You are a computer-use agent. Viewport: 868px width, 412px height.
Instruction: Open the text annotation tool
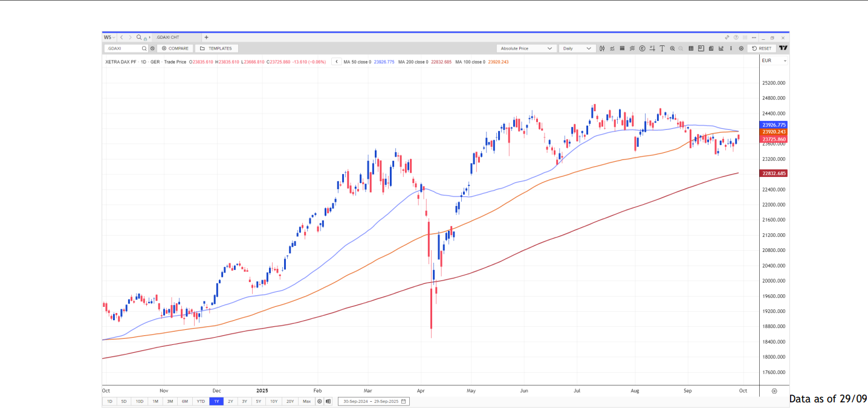(662, 48)
